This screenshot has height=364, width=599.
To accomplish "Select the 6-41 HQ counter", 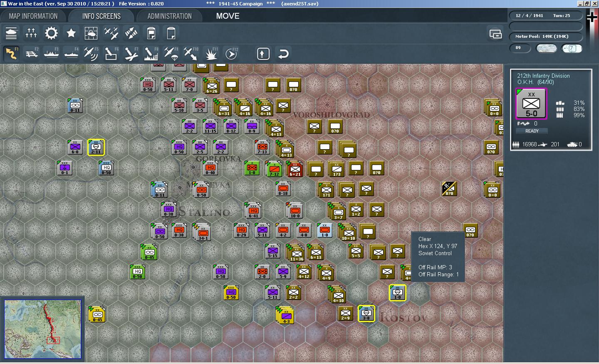I will 253,211.
